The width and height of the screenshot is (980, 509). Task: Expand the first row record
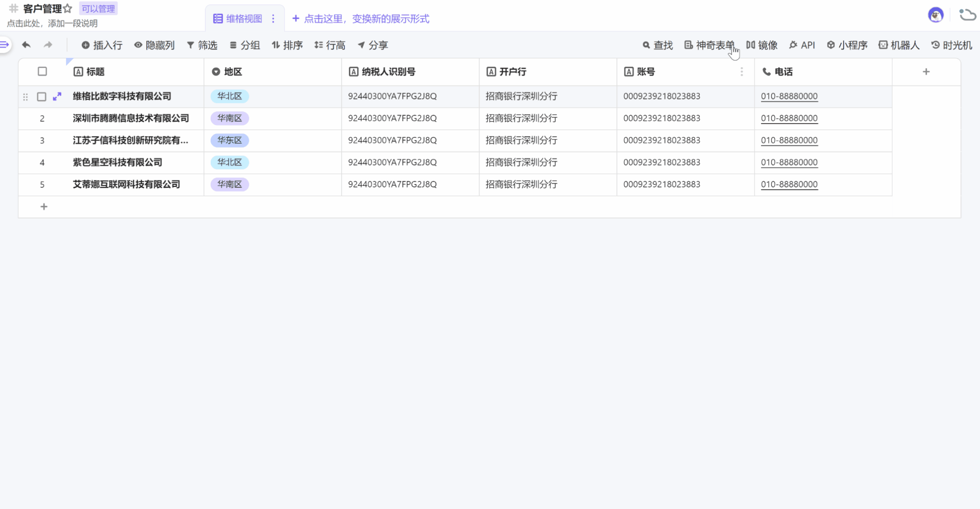[x=57, y=97]
